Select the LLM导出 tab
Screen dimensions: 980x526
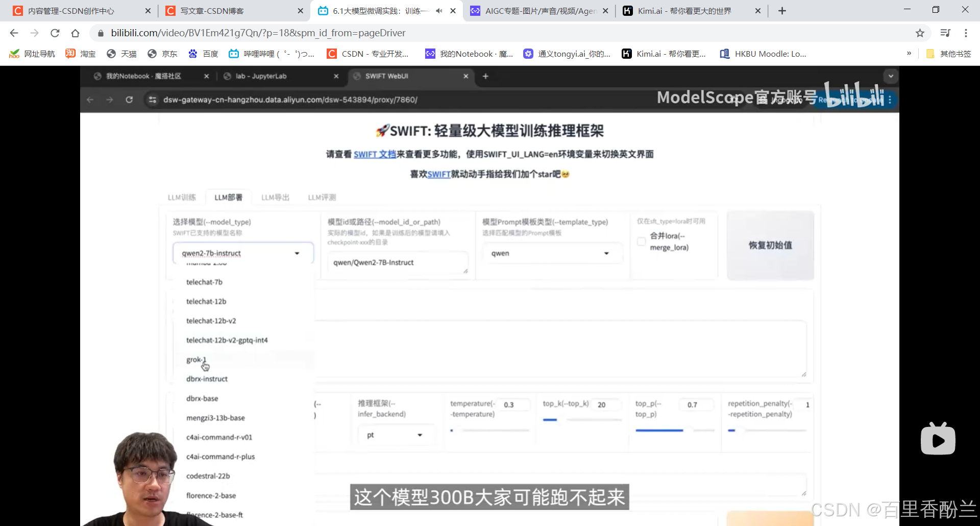pos(275,198)
